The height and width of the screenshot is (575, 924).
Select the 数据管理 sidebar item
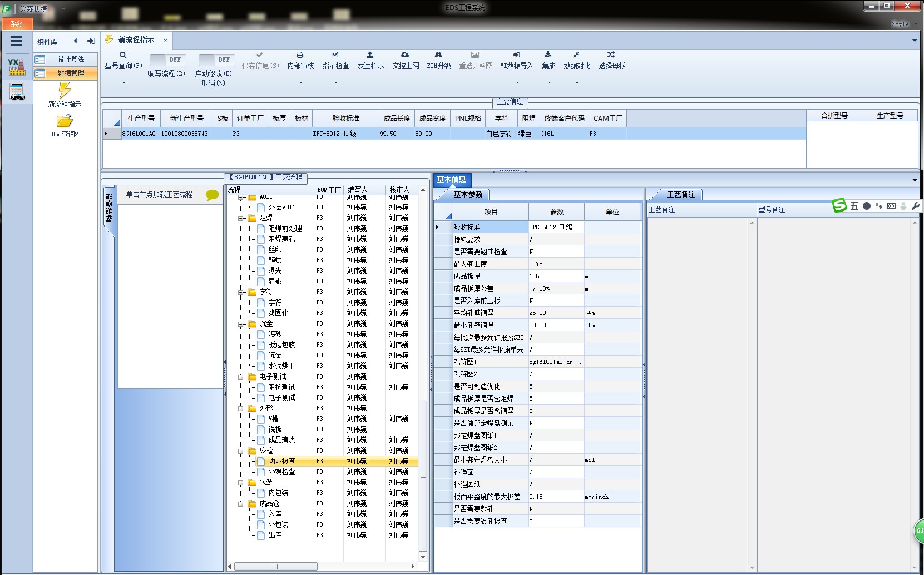(65, 73)
